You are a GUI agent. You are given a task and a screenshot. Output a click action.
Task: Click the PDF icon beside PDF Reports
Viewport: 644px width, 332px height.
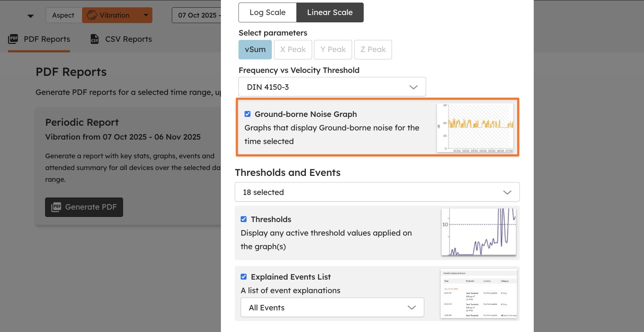pyautogui.click(x=13, y=39)
